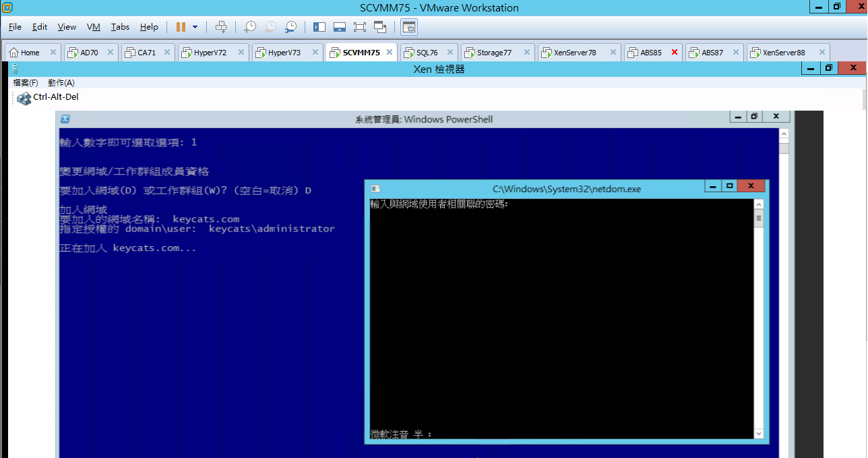
Task: Open the View menu
Action: (x=67, y=27)
